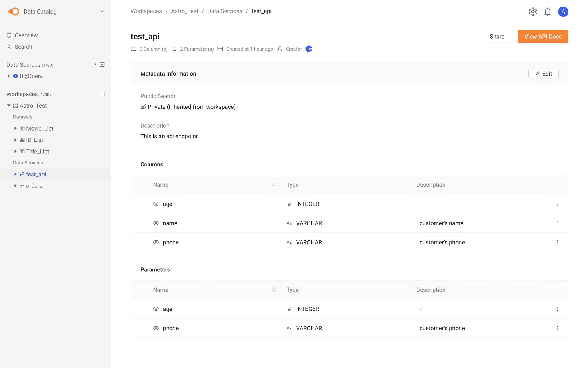588x368 pixels.
Task: Add a new workspace plus icon
Action: click(x=102, y=94)
